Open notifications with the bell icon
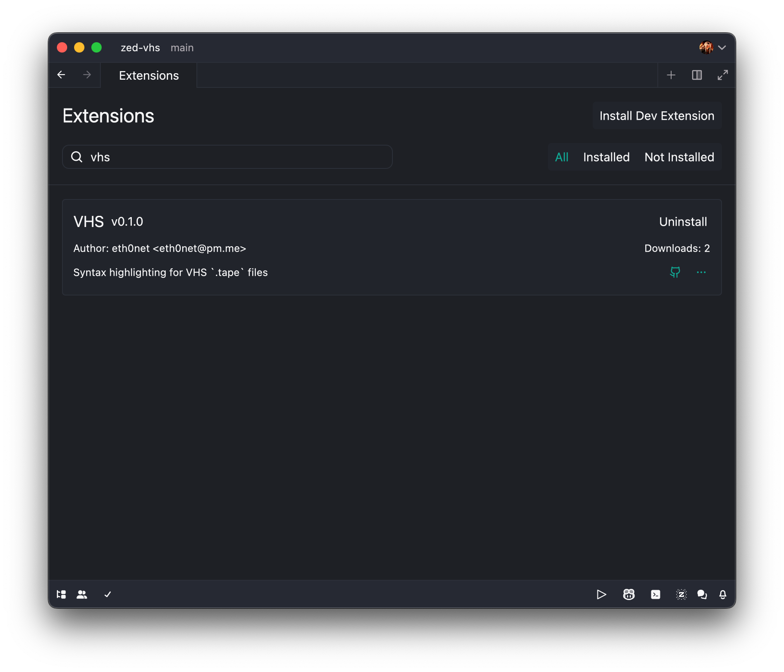The width and height of the screenshot is (784, 672). point(723,594)
